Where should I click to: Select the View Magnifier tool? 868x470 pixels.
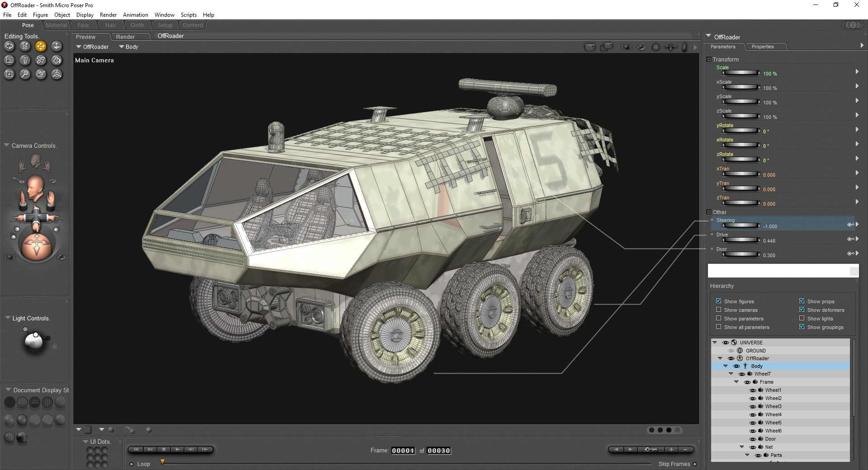(25, 74)
